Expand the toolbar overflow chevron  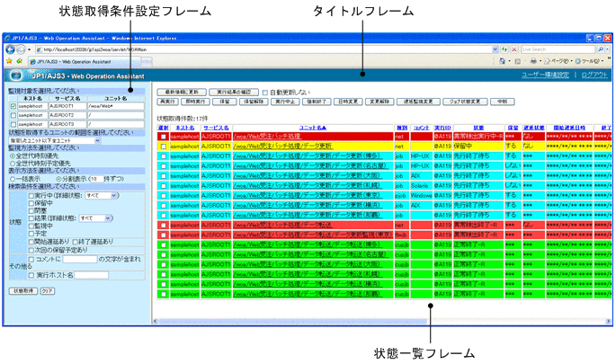click(x=609, y=59)
